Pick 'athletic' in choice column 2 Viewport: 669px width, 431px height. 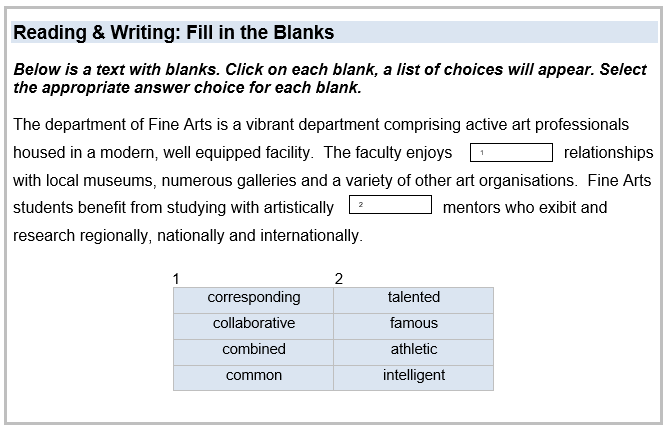(x=414, y=350)
